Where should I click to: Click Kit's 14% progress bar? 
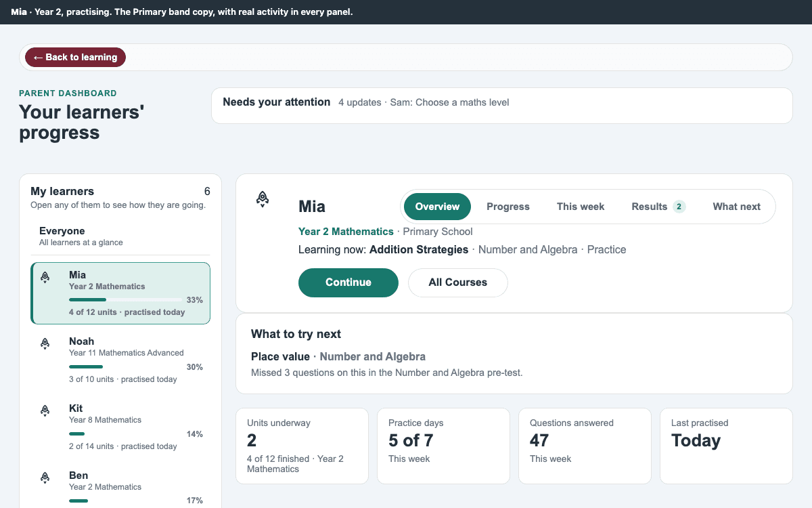[x=125, y=433]
